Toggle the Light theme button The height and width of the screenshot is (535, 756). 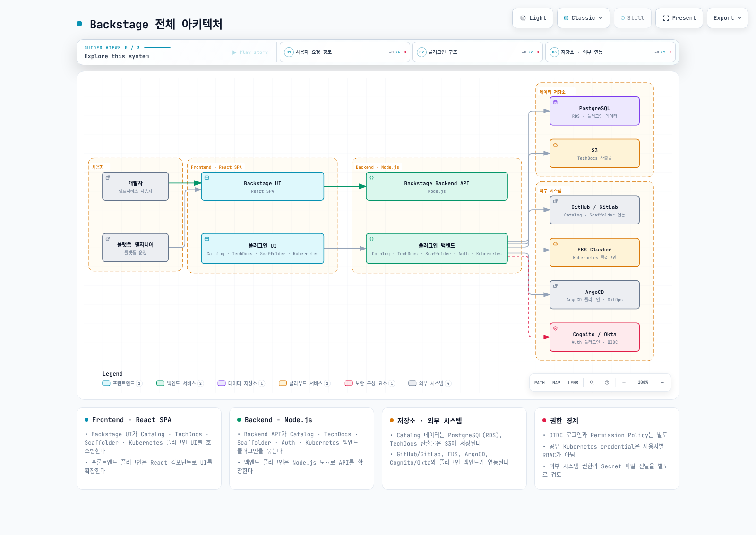[533, 18]
